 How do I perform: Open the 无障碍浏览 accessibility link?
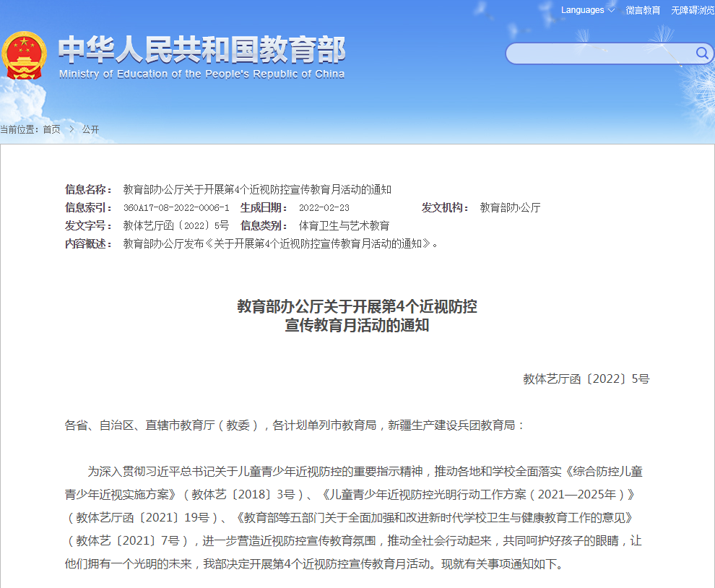693,10
